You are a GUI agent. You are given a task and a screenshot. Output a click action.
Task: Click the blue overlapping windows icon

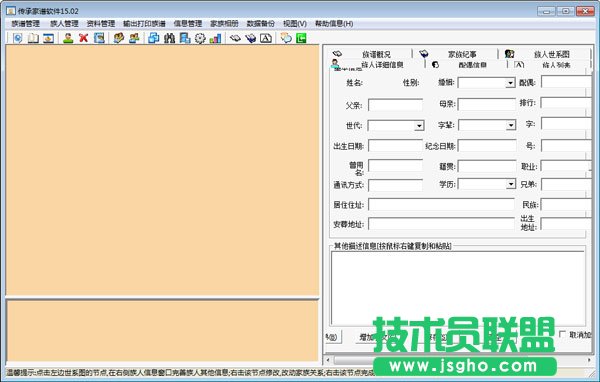[x=154, y=38]
